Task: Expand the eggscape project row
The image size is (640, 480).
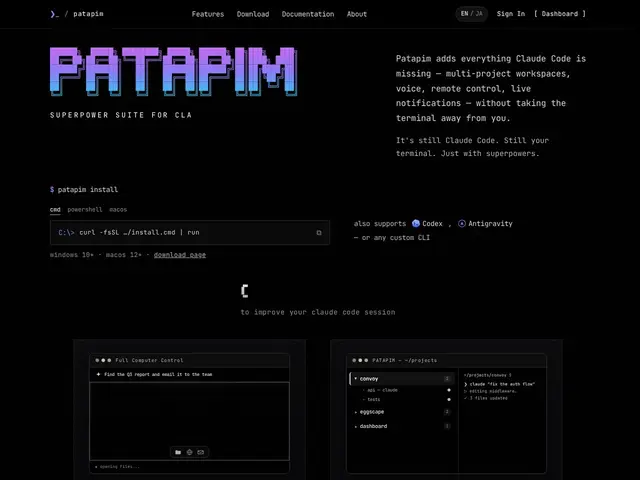Action: tap(402, 412)
